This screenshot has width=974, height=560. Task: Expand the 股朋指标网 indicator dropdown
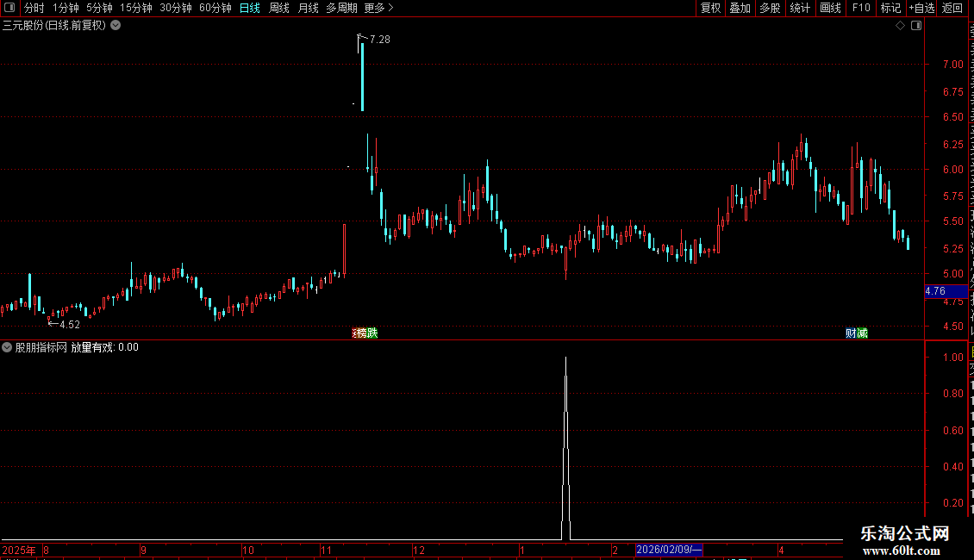coord(7,348)
